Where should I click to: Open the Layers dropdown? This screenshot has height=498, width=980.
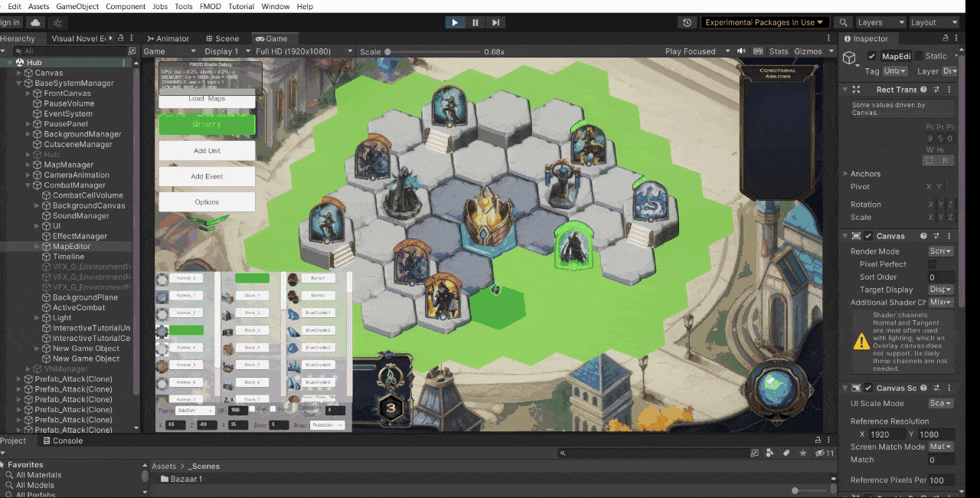(x=880, y=22)
